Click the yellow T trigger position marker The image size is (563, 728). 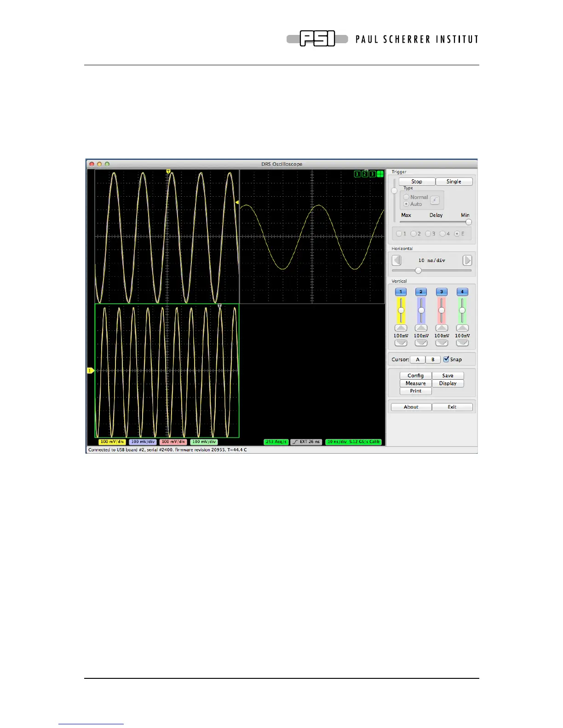(x=168, y=171)
